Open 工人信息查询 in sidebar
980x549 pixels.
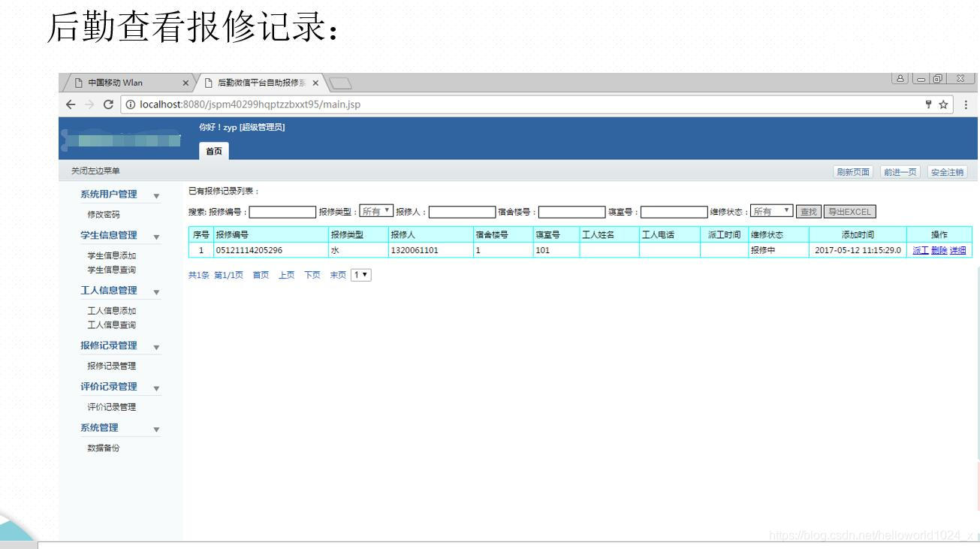[112, 324]
